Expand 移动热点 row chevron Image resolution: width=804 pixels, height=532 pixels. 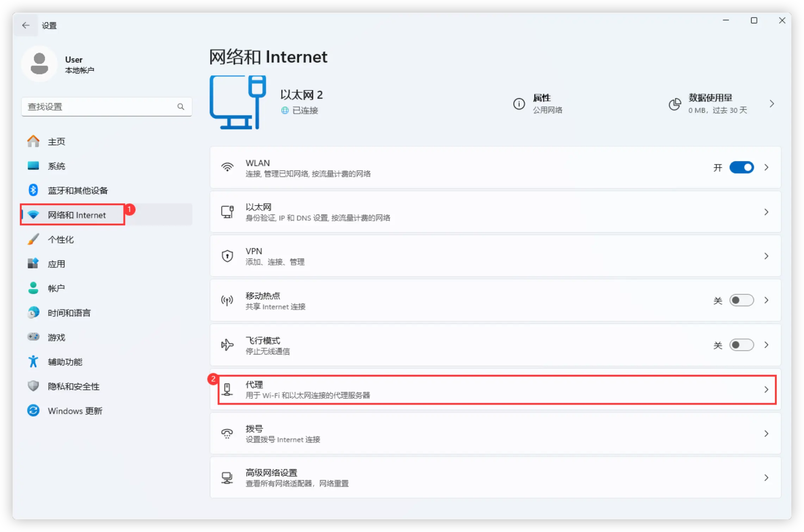point(766,300)
